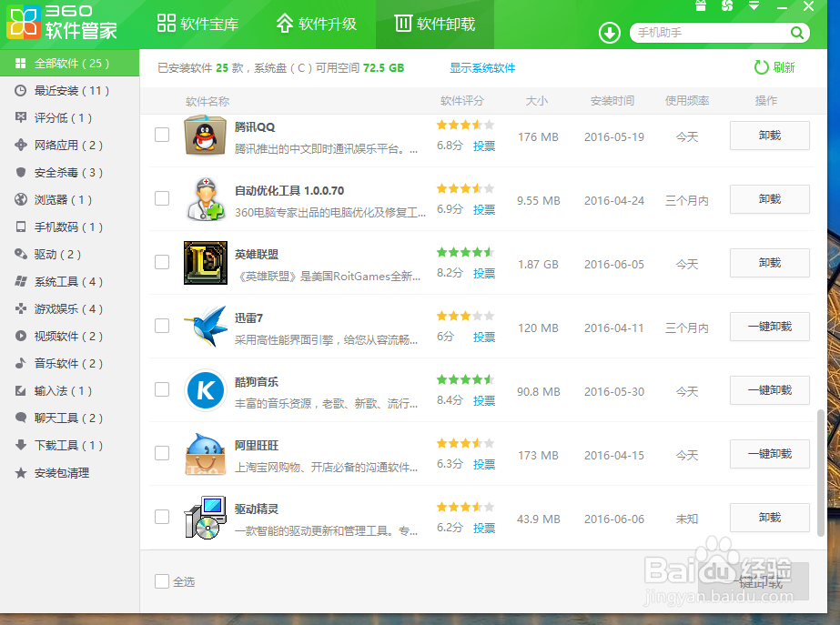Select 系统工具 (4) category
This screenshot has height=625, width=840.
point(70,282)
